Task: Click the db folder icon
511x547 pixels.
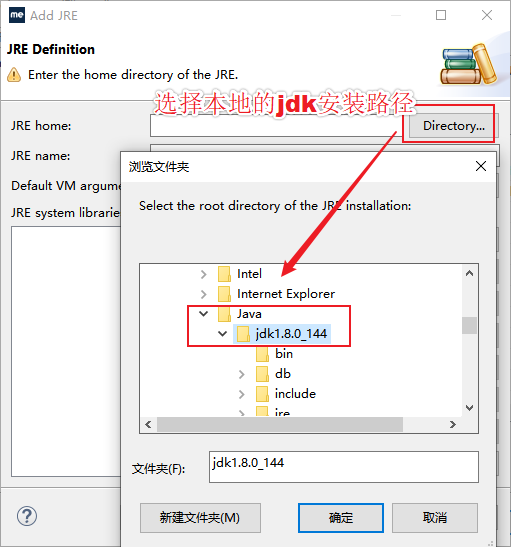Action: (x=262, y=374)
